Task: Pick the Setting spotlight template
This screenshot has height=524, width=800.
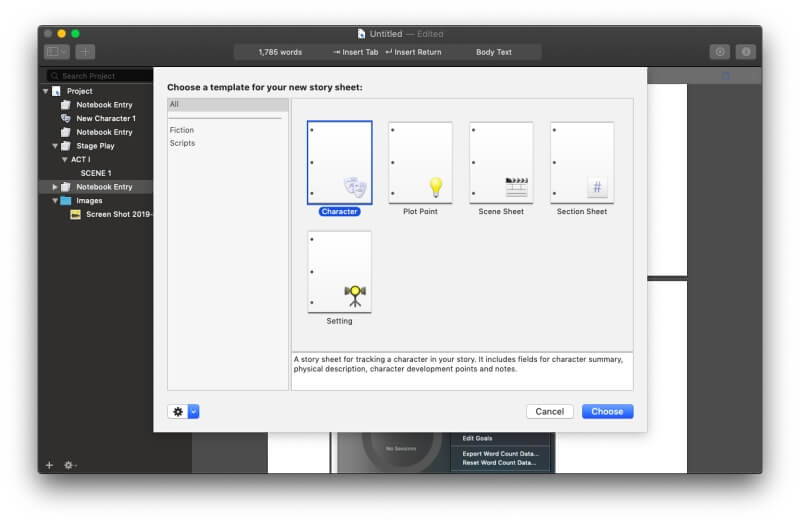Action: 339,271
